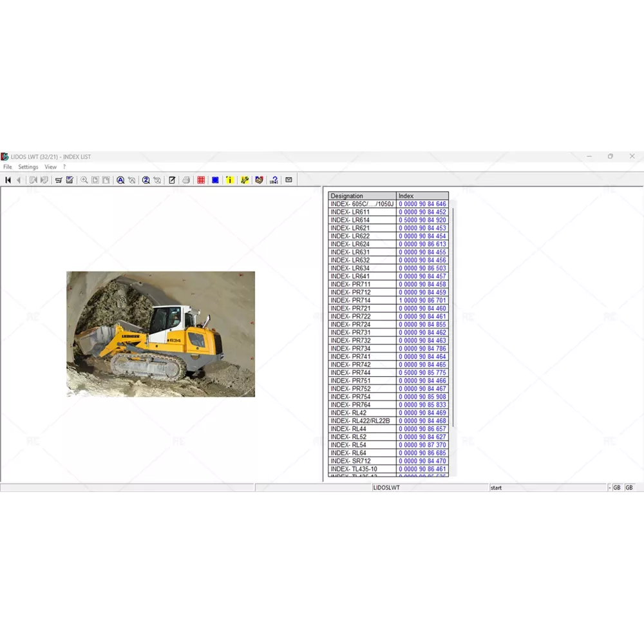Click the yellow information icon
The image size is (644, 644).
pyautogui.click(x=230, y=180)
